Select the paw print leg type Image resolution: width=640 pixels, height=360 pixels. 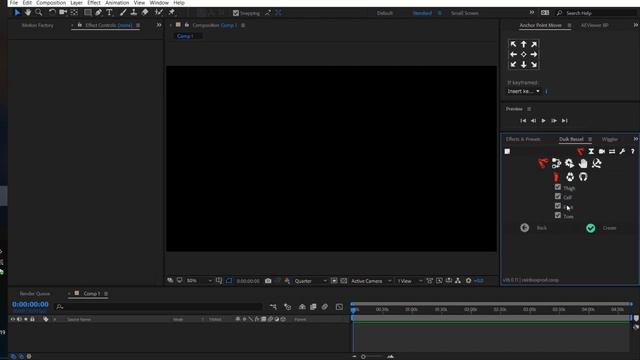[x=570, y=177]
